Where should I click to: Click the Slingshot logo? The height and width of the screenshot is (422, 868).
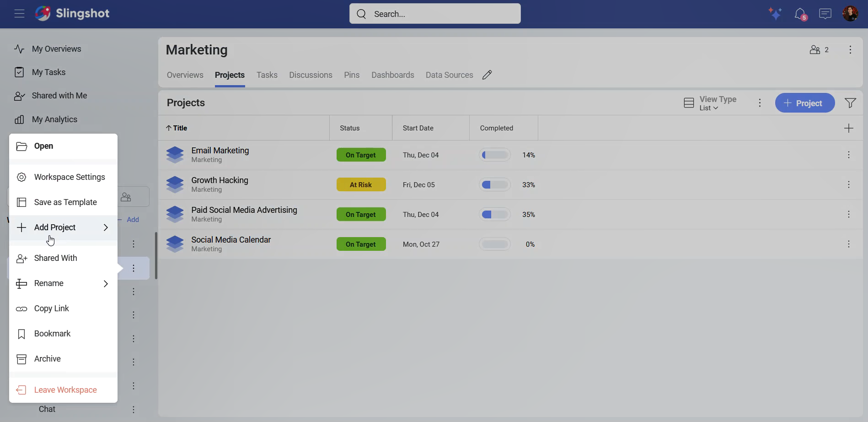click(x=72, y=13)
